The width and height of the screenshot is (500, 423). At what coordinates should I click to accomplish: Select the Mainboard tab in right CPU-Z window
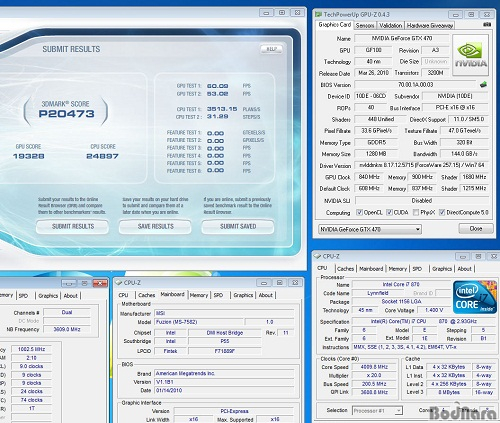[x=371, y=269]
